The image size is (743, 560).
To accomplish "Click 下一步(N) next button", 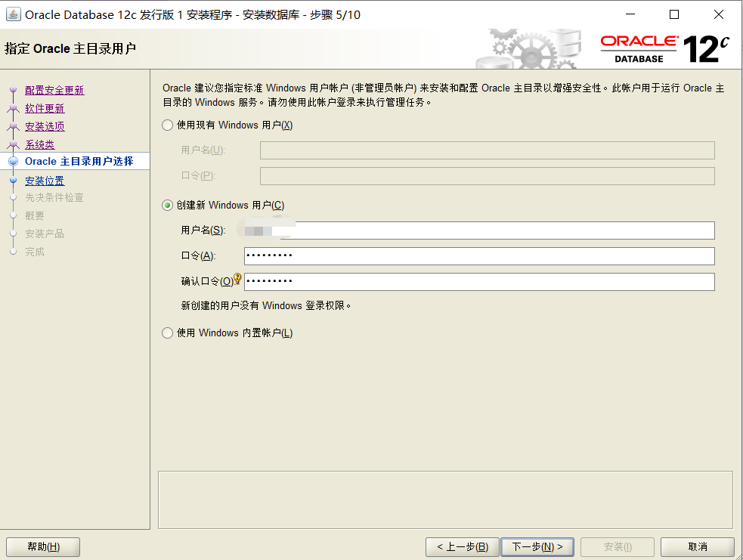I will (x=537, y=546).
